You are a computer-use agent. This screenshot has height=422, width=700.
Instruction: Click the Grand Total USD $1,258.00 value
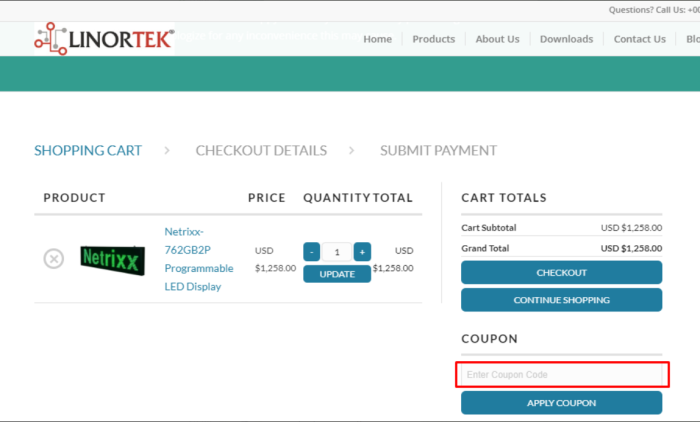click(x=631, y=248)
